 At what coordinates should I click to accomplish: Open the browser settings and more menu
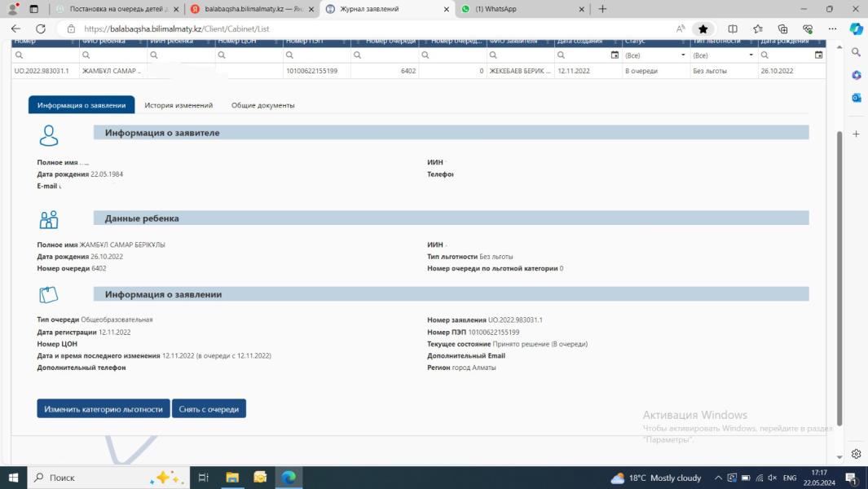tap(832, 29)
